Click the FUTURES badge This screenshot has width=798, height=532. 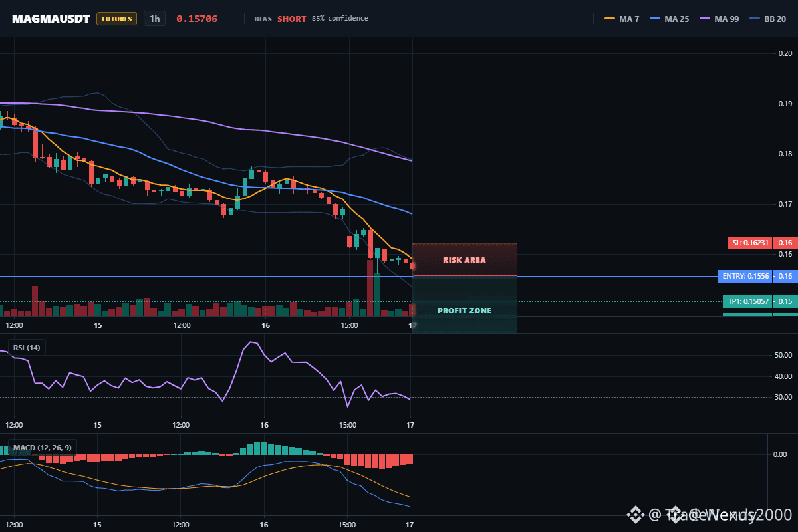[x=116, y=19]
